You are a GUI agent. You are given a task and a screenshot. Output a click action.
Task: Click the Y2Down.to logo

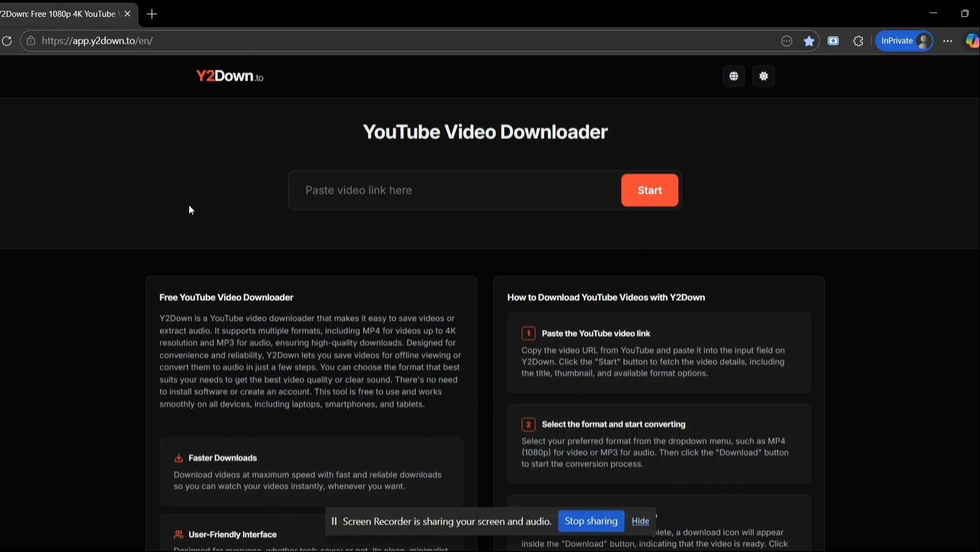tap(229, 76)
